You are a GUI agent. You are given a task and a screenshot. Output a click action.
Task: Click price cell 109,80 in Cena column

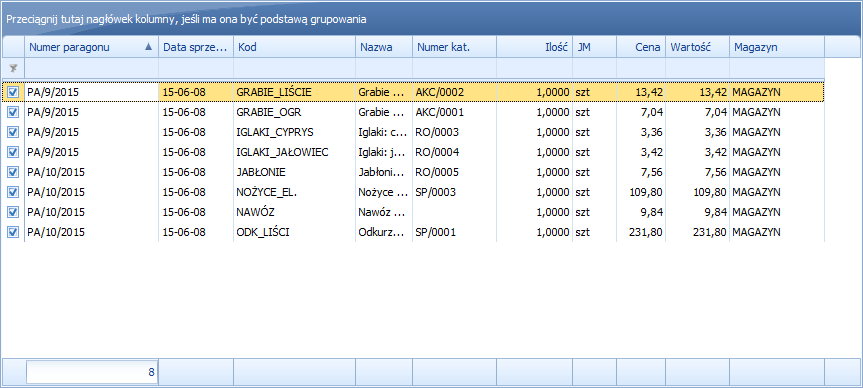(x=641, y=192)
